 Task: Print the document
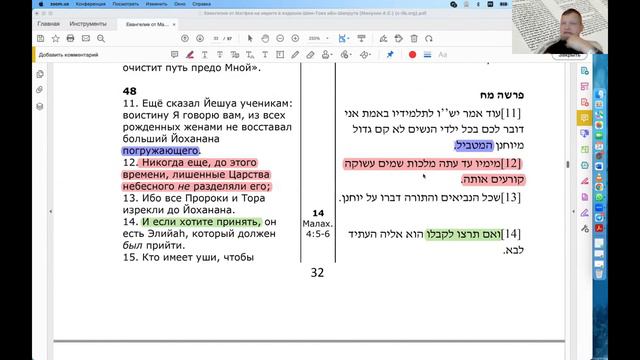click(x=71, y=38)
